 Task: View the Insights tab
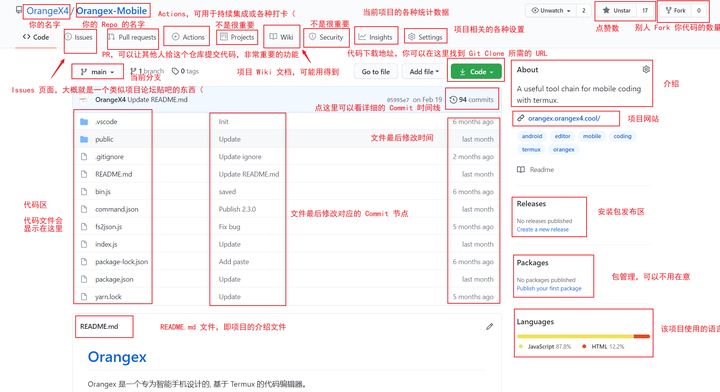pyautogui.click(x=376, y=37)
